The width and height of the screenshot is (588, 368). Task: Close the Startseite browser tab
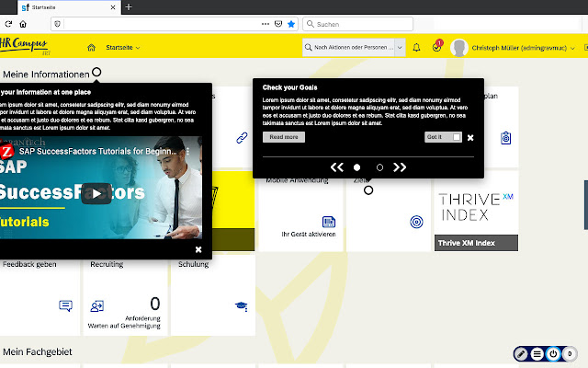pyautogui.click(x=113, y=7)
